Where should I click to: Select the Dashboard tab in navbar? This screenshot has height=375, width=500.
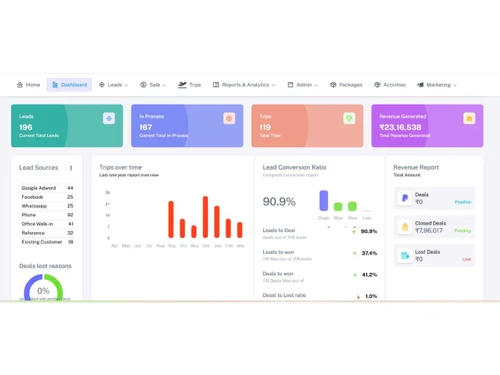point(69,85)
